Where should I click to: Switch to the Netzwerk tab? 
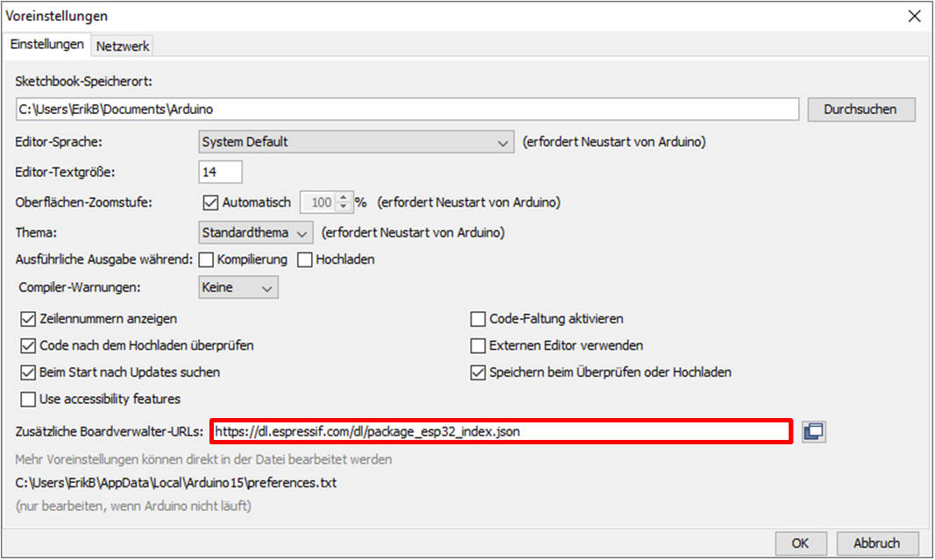123,46
